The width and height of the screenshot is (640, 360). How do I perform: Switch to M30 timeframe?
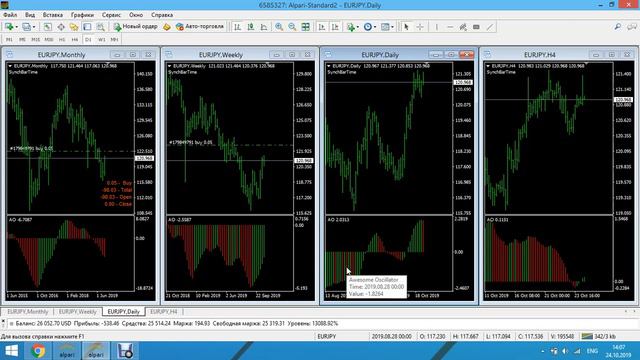tap(49, 40)
